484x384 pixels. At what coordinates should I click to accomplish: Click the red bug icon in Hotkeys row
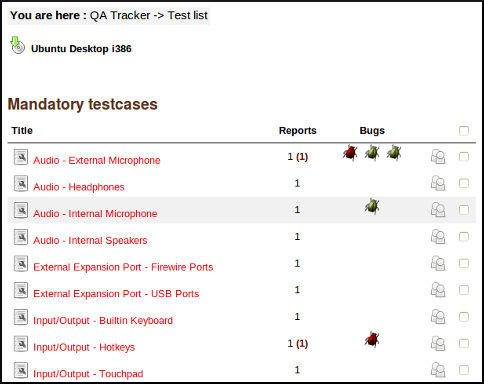click(372, 340)
